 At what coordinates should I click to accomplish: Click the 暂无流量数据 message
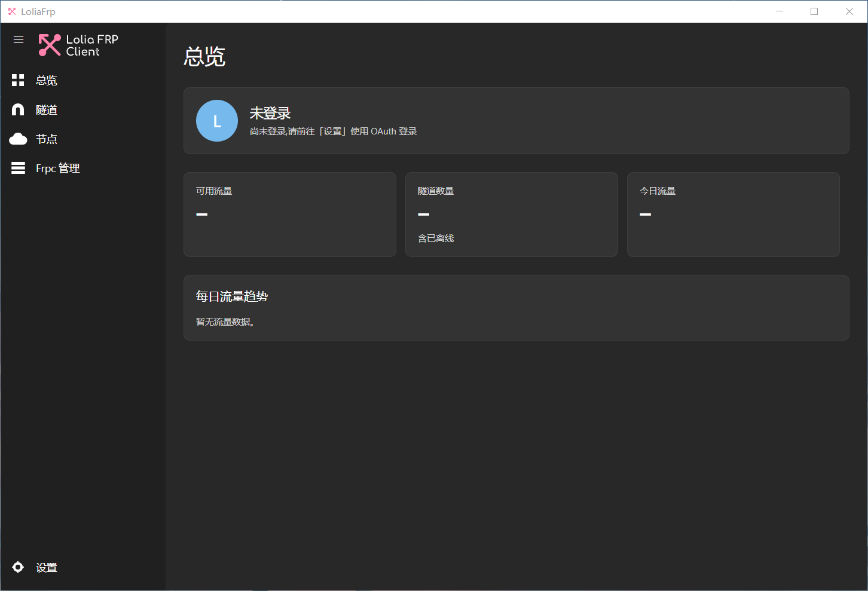[x=225, y=322]
